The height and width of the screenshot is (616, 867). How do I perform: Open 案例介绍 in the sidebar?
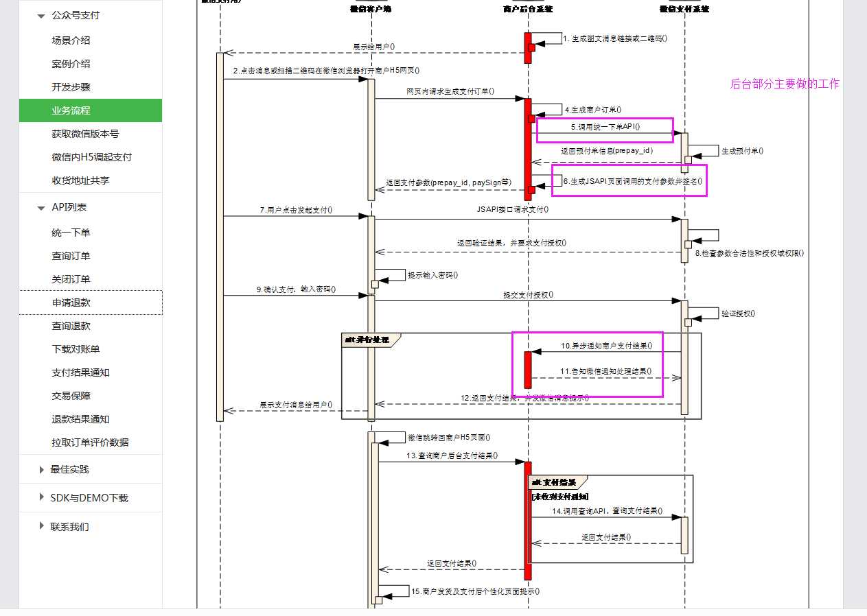71,64
